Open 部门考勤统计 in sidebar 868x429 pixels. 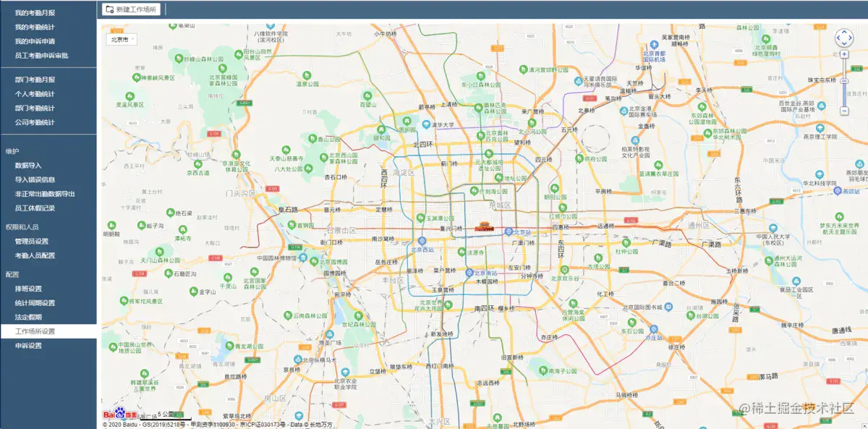click(35, 108)
